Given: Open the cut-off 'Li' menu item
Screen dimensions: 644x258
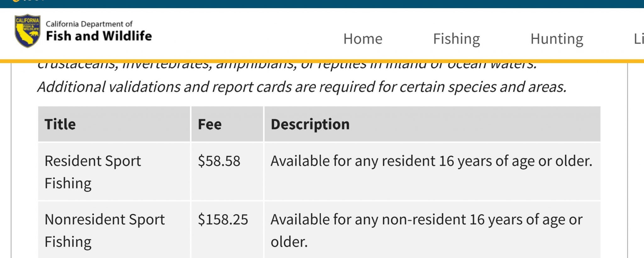Looking at the screenshot, I should [x=639, y=39].
